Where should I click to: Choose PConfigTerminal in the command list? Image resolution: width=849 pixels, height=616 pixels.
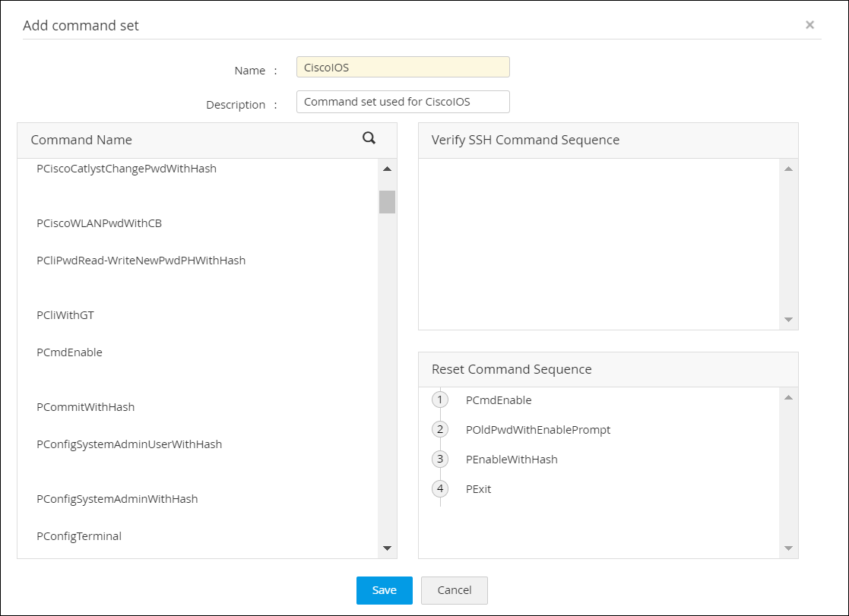[x=79, y=536]
